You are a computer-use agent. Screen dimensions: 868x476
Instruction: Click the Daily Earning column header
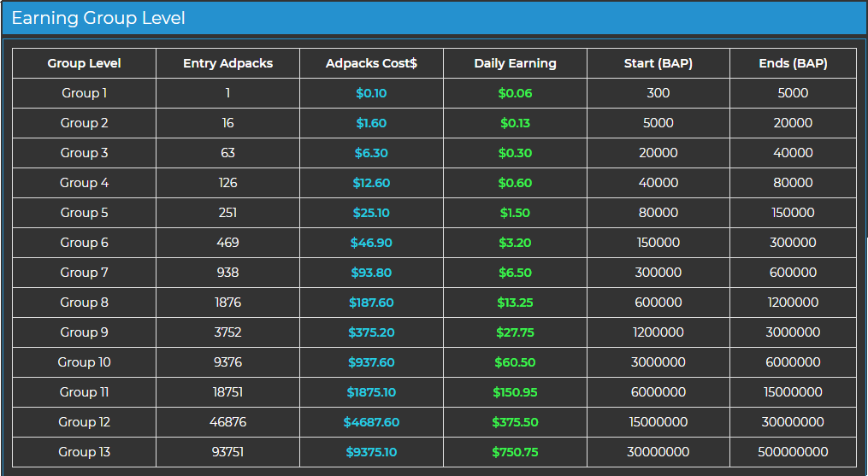515,63
